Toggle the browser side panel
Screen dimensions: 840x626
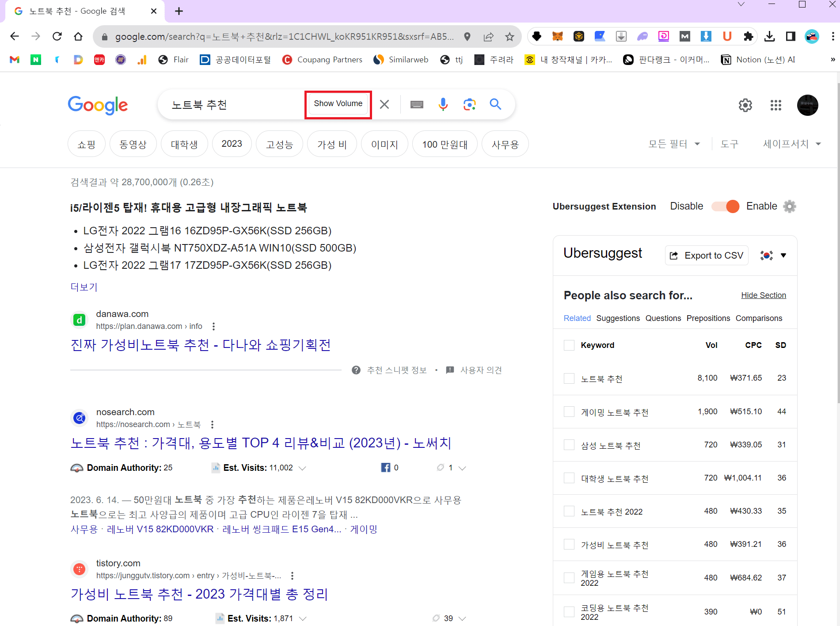click(x=791, y=36)
